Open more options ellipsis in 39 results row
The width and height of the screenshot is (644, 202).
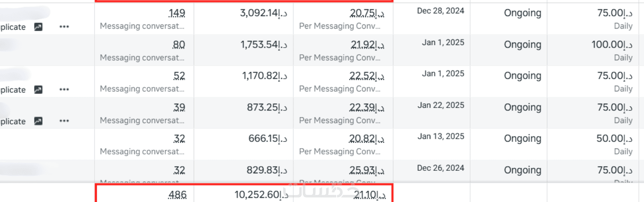tap(64, 121)
